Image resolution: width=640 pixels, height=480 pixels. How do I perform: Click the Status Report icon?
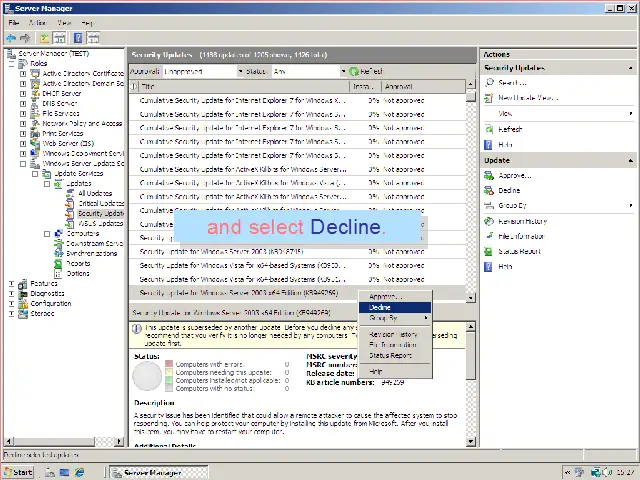pos(489,251)
